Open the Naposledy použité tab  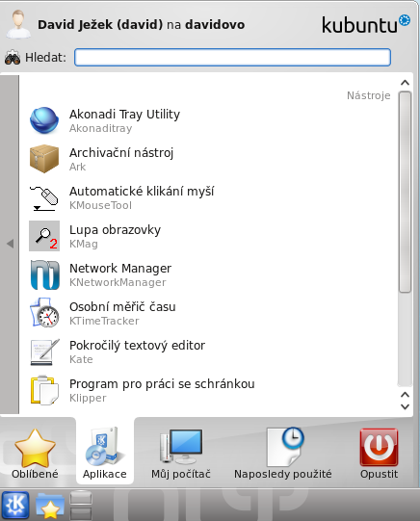click(283, 454)
